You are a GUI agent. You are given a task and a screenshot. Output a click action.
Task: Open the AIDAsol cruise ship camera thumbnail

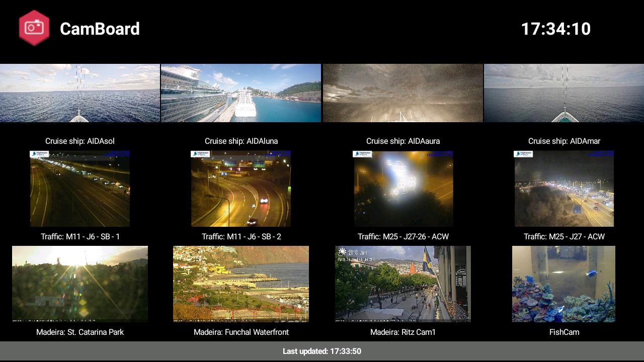click(80, 93)
